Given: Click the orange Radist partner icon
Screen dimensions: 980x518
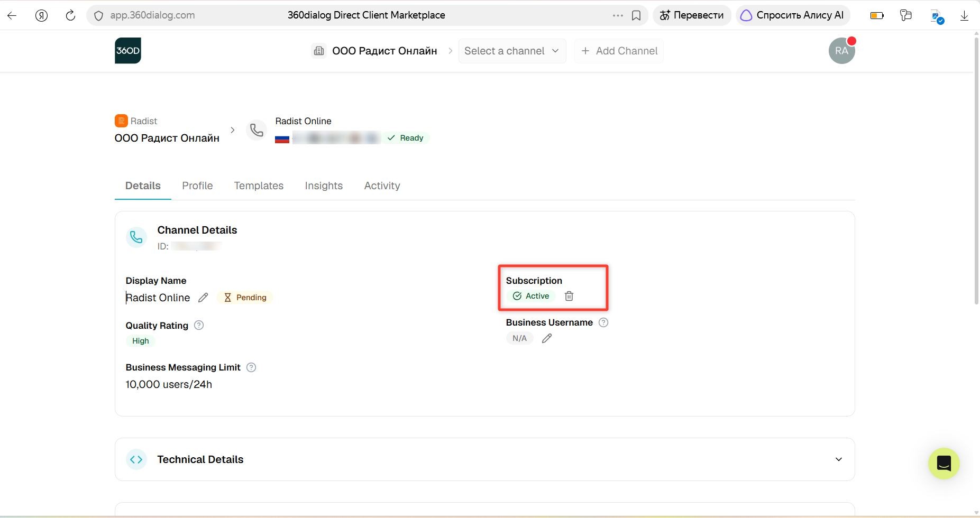Looking at the screenshot, I should click(121, 121).
